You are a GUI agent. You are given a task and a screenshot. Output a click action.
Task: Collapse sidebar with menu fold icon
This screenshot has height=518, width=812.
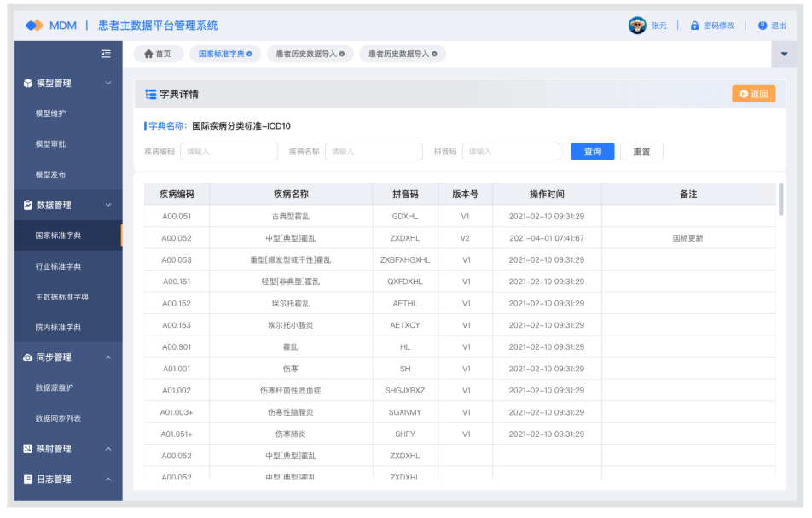(106, 54)
